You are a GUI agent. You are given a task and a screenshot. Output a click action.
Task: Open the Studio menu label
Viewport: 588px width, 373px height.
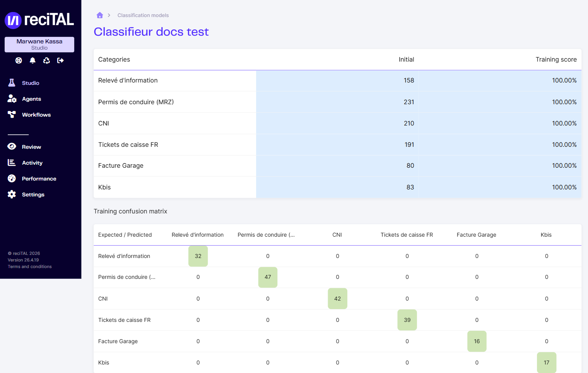(31, 83)
